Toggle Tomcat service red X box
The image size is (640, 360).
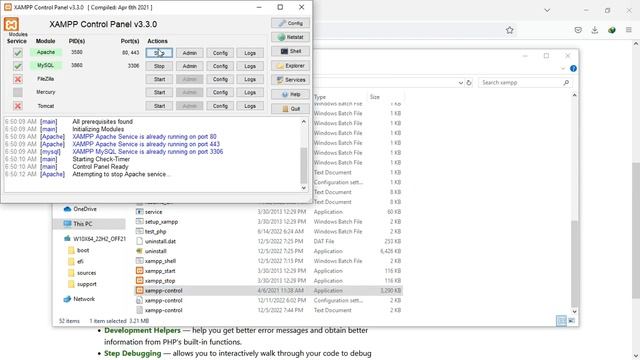pos(18,106)
